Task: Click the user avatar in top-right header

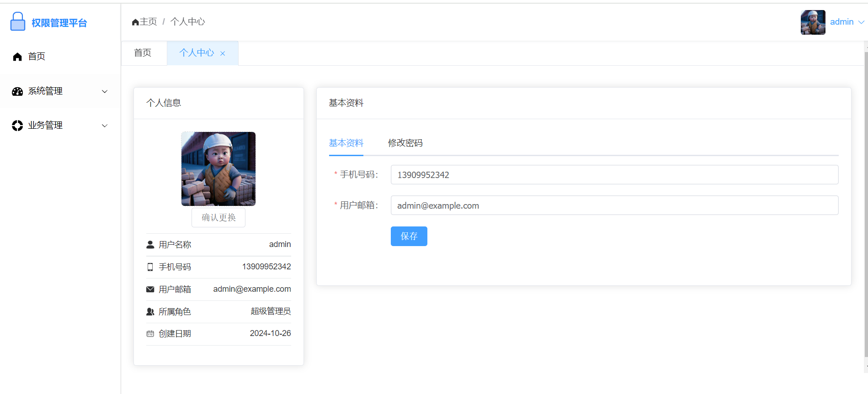Action: point(813,22)
